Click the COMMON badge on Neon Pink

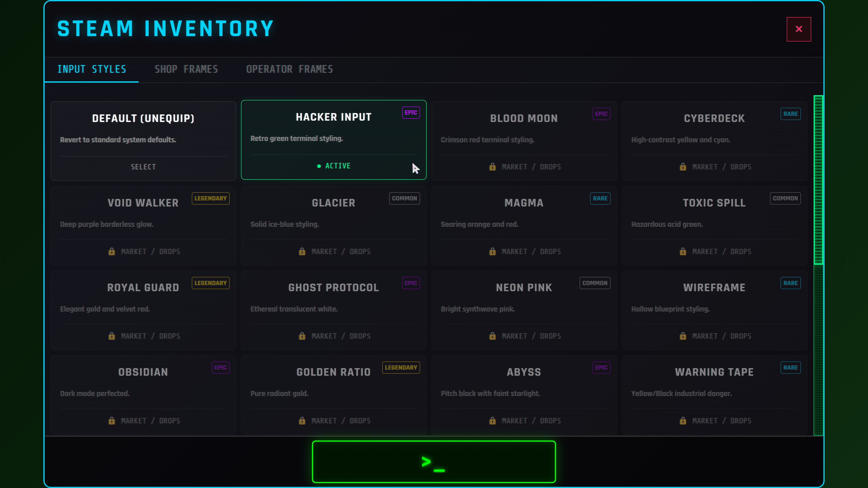595,283
